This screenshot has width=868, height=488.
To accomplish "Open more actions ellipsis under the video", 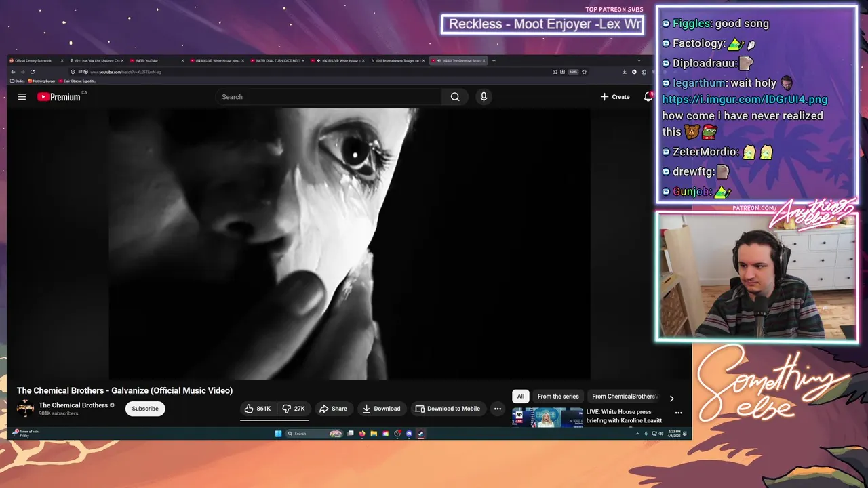I will click(x=498, y=409).
